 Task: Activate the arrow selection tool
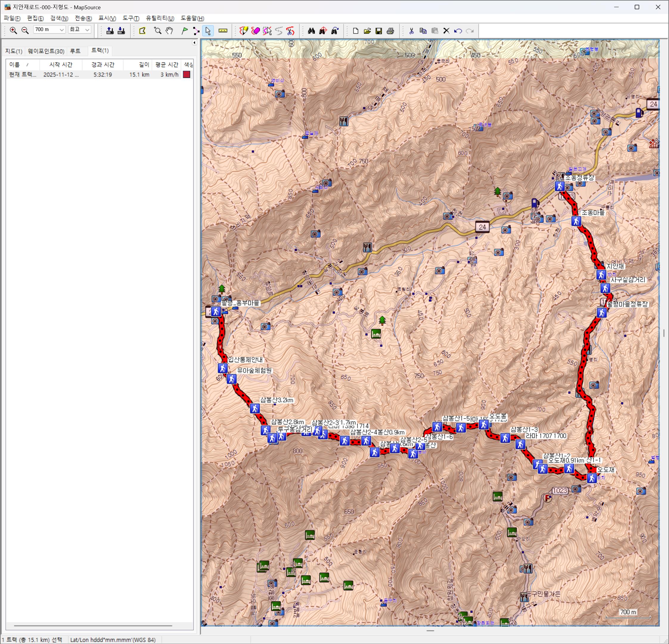[x=208, y=31]
